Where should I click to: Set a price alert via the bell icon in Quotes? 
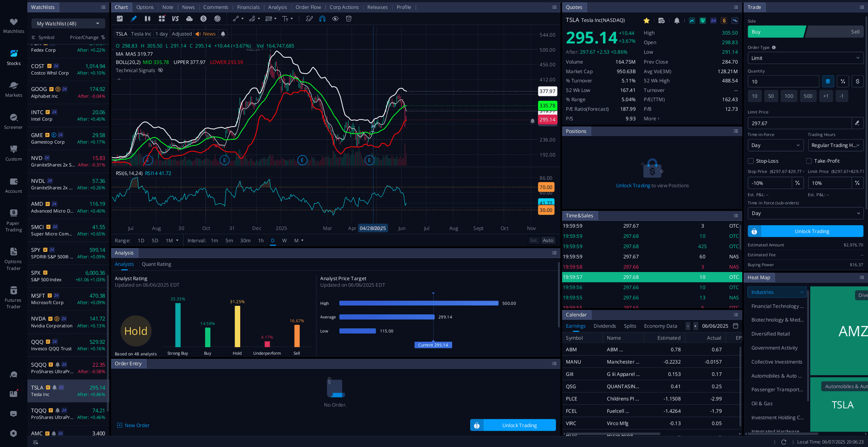(x=676, y=20)
